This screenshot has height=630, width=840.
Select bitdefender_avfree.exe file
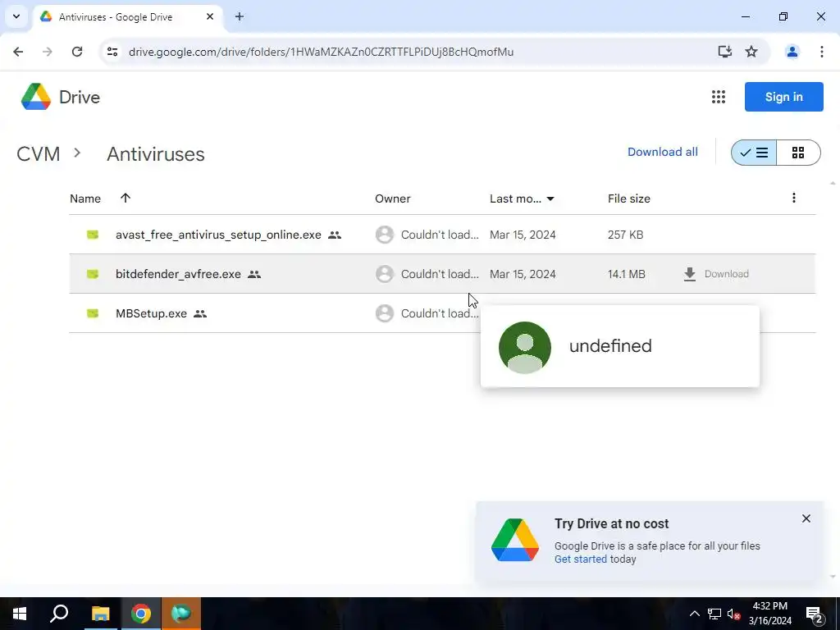point(442,274)
